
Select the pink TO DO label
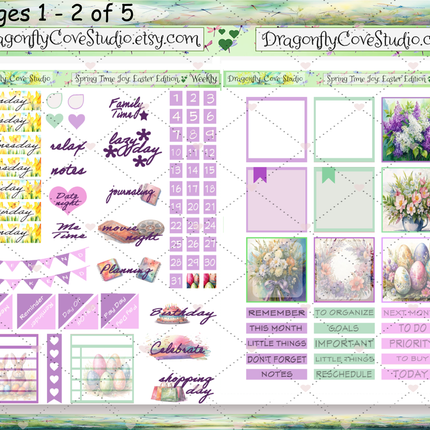click(x=406, y=328)
